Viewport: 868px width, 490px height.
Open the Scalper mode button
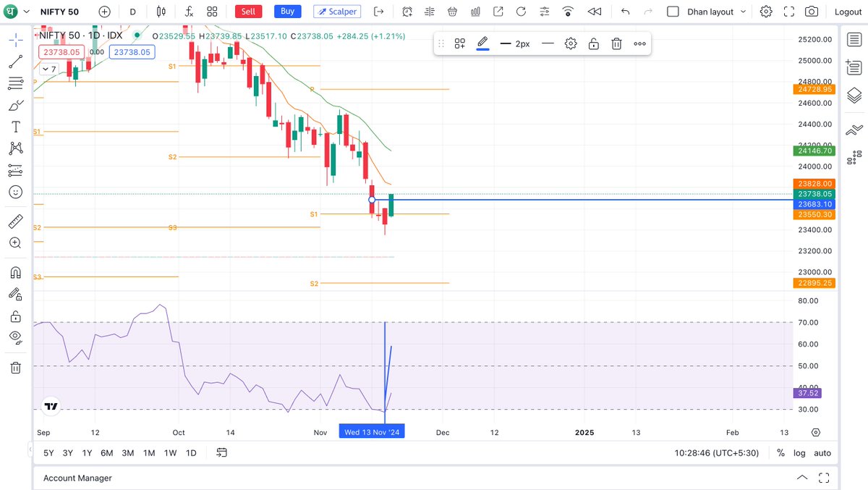337,12
